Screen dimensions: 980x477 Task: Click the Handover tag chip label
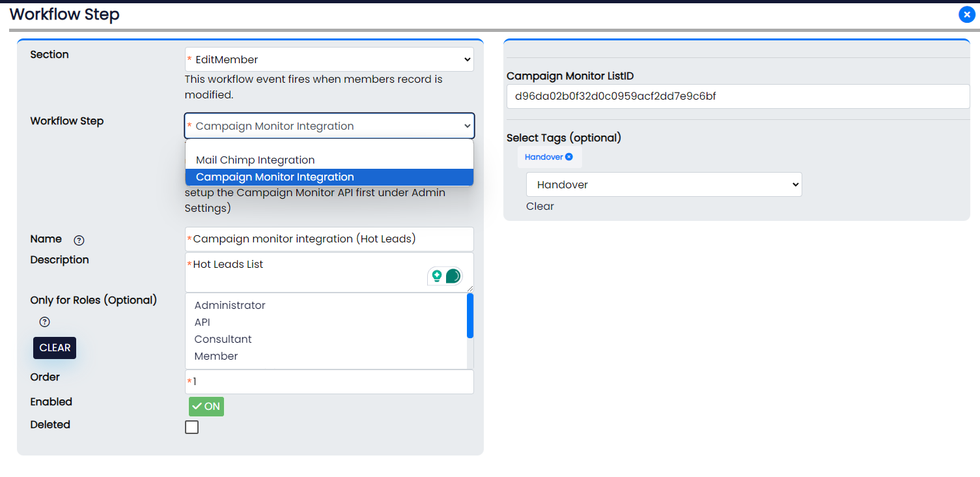pos(544,157)
